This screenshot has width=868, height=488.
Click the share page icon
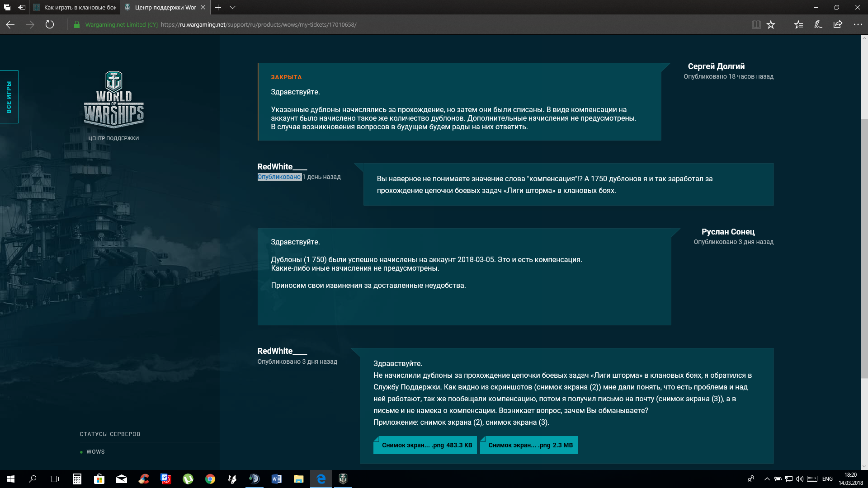838,25
